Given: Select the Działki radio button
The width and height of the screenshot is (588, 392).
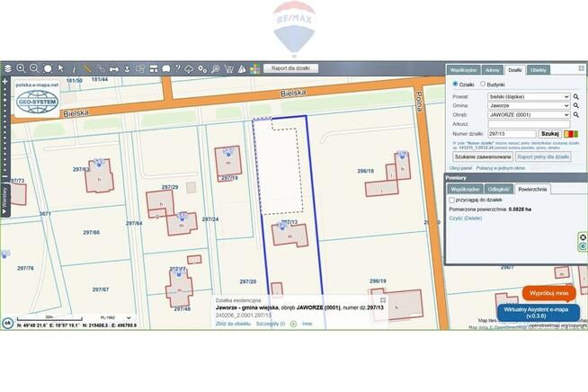Looking at the screenshot, I should click(455, 84).
